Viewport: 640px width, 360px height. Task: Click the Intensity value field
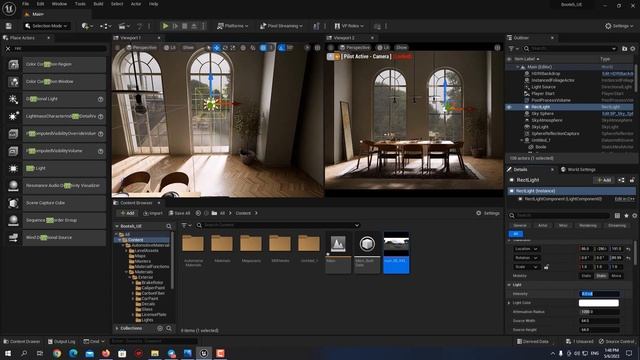(598, 294)
